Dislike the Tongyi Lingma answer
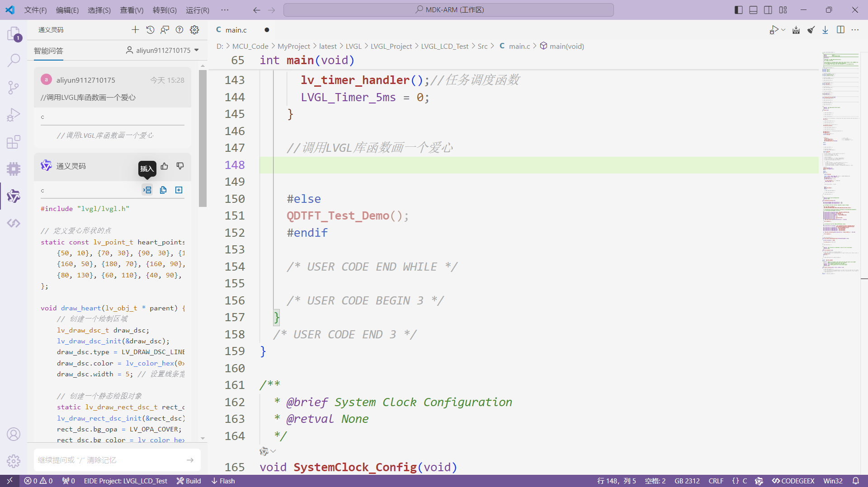 coord(180,166)
